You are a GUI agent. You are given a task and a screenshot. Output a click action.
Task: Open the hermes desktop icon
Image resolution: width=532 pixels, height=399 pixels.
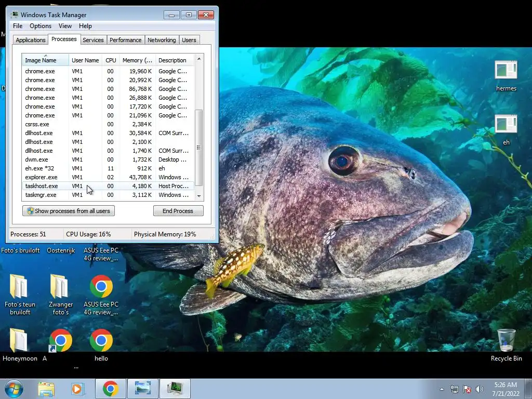pyautogui.click(x=506, y=76)
